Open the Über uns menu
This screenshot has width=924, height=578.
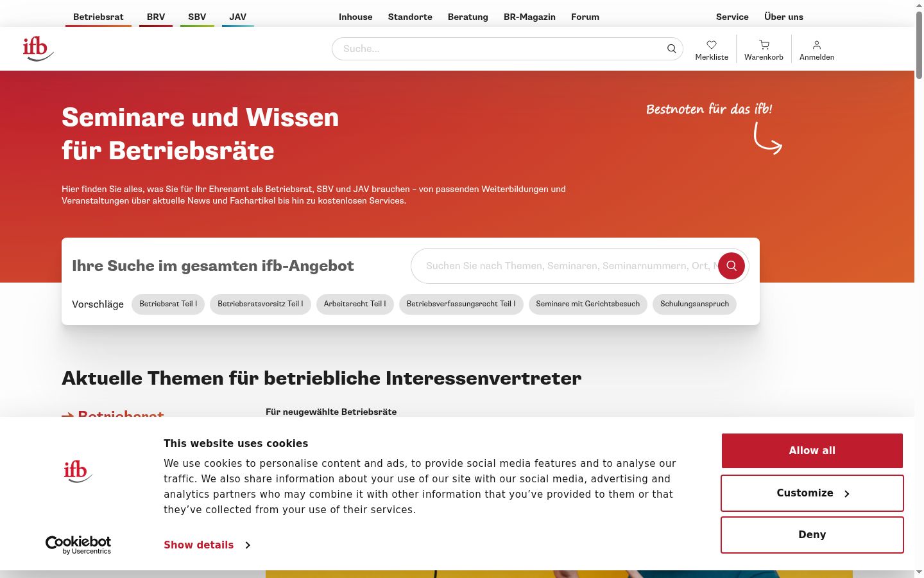pos(783,17)
